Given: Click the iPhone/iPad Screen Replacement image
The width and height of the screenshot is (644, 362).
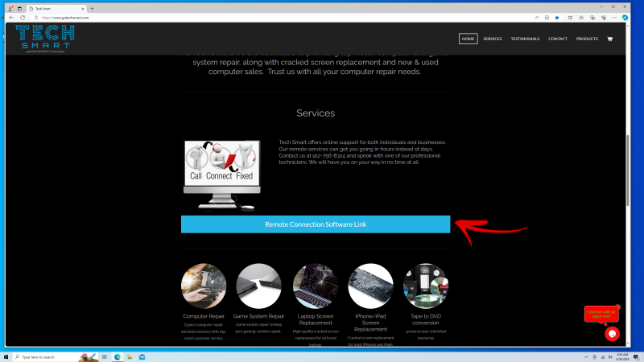Looking at the screenshot, I should pyautogui.click(x=370, y=286).
